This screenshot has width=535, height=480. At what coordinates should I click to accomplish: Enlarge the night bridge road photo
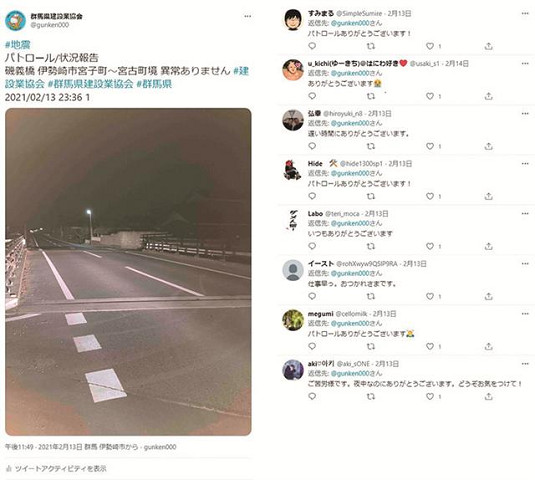pyautogui.click(x=128, y=272)
